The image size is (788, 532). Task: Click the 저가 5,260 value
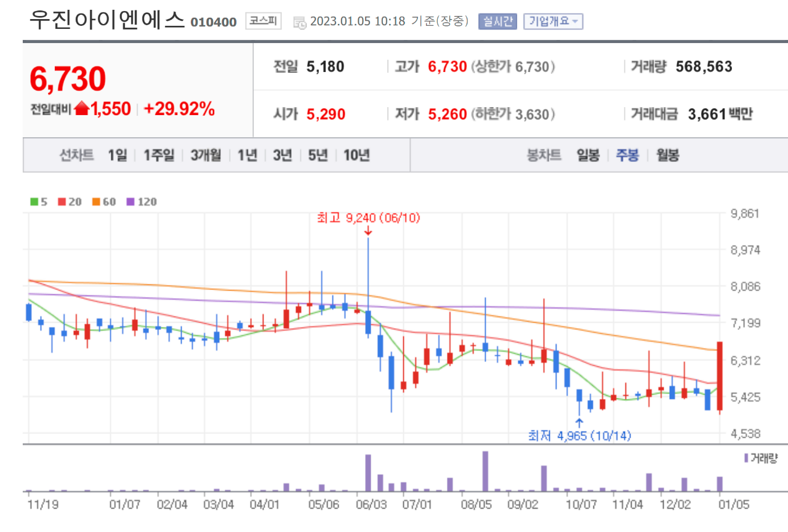tap(447, 114)
